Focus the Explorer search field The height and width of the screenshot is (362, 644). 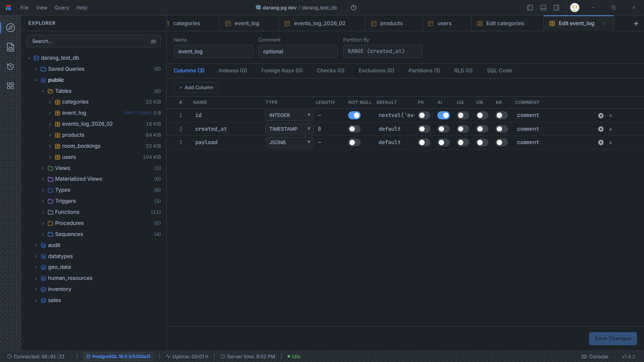(x=94, y=41)
